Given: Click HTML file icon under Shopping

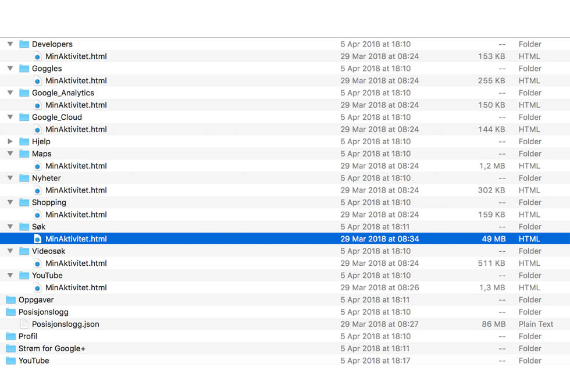Looking at the screenshot, I should tap(37, 215).
